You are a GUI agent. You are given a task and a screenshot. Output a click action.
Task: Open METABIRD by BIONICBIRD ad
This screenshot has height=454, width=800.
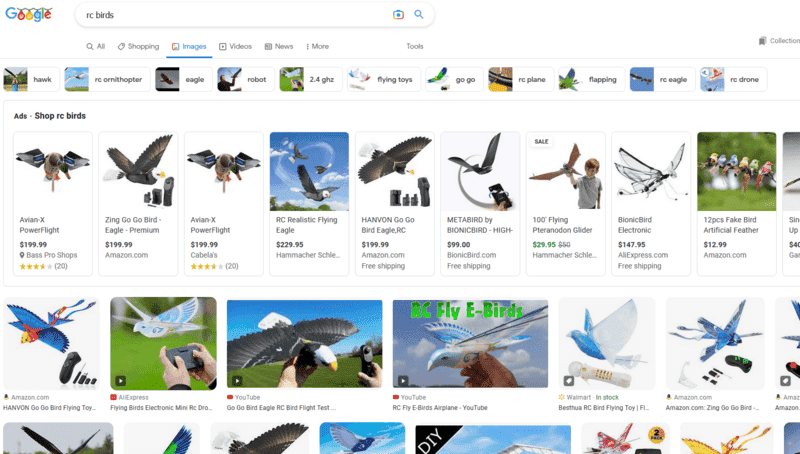coord(480,204)
